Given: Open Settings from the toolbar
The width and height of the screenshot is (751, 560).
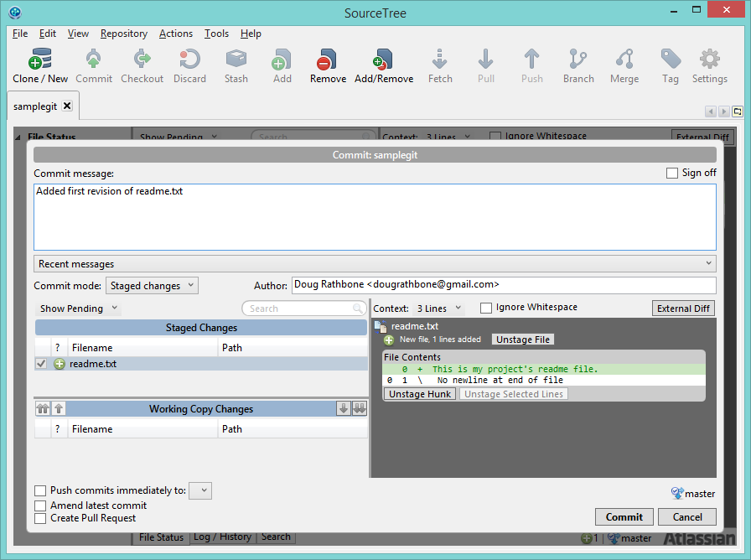Looking at the screenshot, I should [x=709, y=65].
